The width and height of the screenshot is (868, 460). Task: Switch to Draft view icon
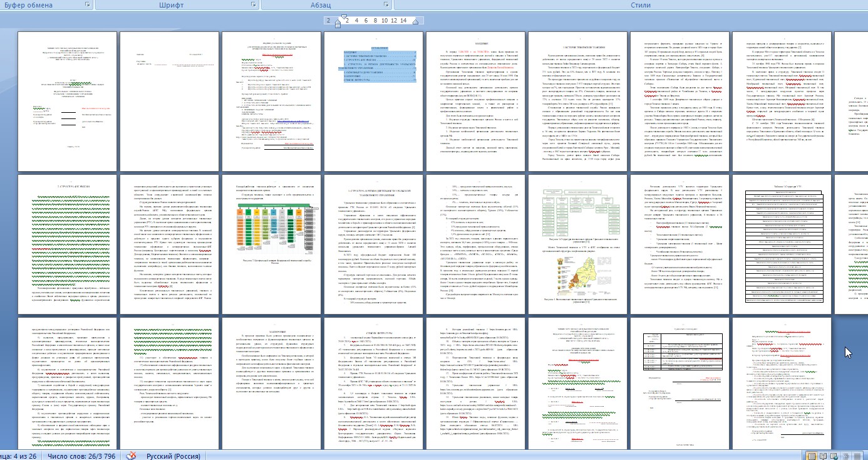[x=857, y=456]
